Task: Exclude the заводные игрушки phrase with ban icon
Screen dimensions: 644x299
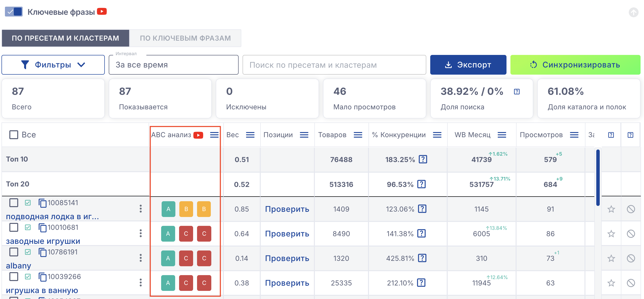Action: (x=630, y=234)
